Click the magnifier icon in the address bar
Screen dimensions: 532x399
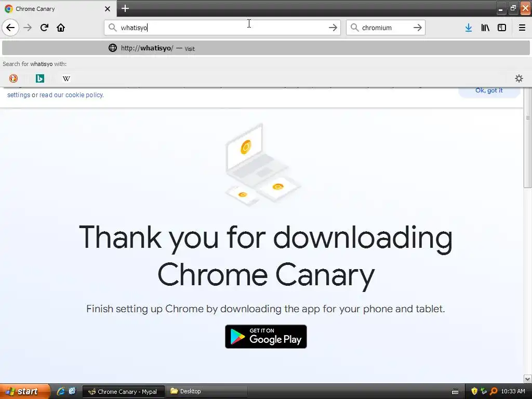[112, 28]
